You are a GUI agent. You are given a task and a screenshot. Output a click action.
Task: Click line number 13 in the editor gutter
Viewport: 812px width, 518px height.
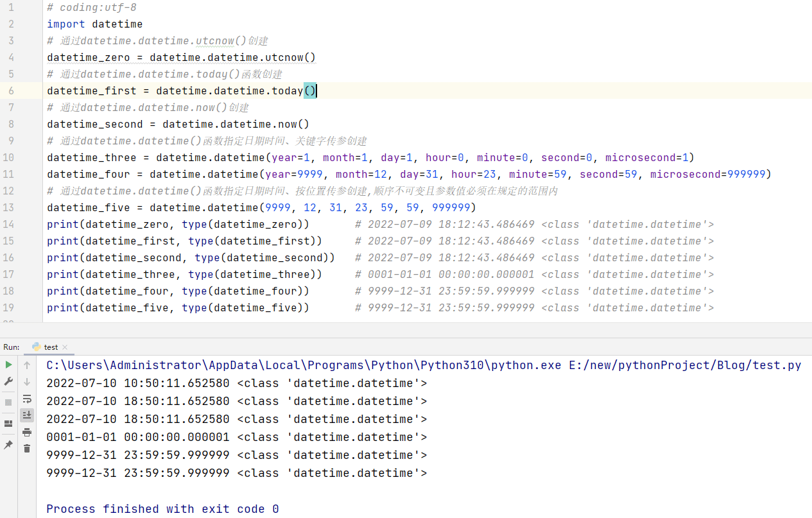(11, 207)
